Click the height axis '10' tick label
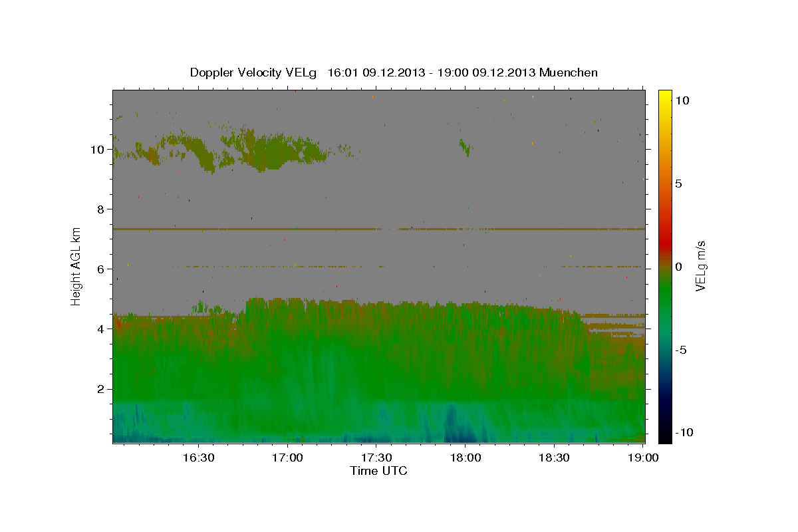Screen dimensions: 798x532 tap(97, 150)
